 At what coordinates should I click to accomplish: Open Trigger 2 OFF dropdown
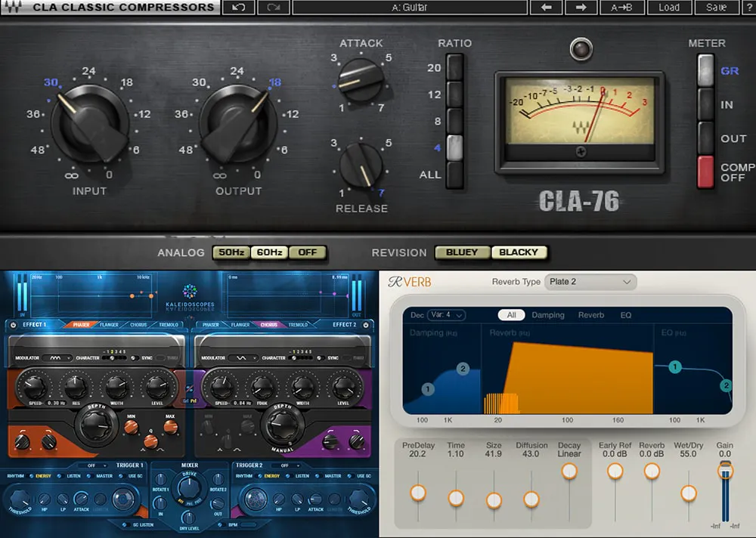pos(288,465)
